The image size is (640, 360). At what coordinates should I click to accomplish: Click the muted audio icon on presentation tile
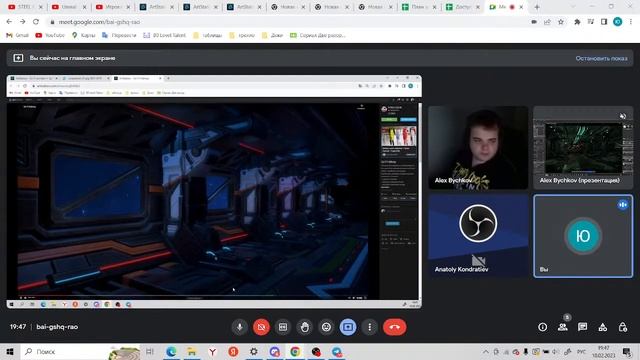pos(622,116)
